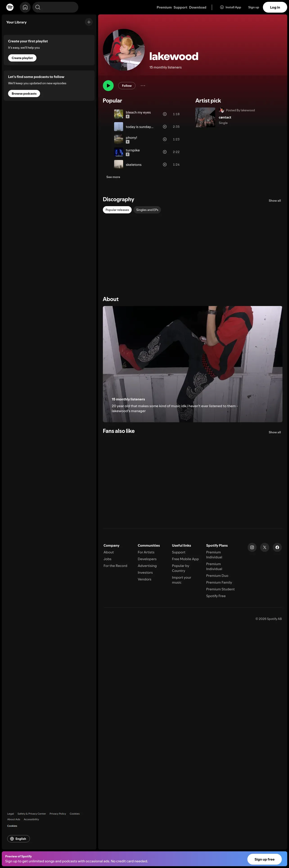289x868 pixels.
Task: Focus the search input field
Action: [x=56, y=7]
